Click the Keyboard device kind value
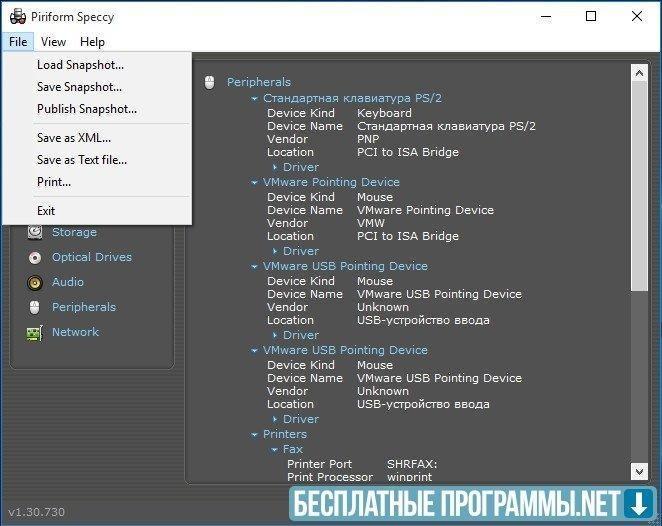The height and width of the screenshot is (526, 662). [384, 113]
